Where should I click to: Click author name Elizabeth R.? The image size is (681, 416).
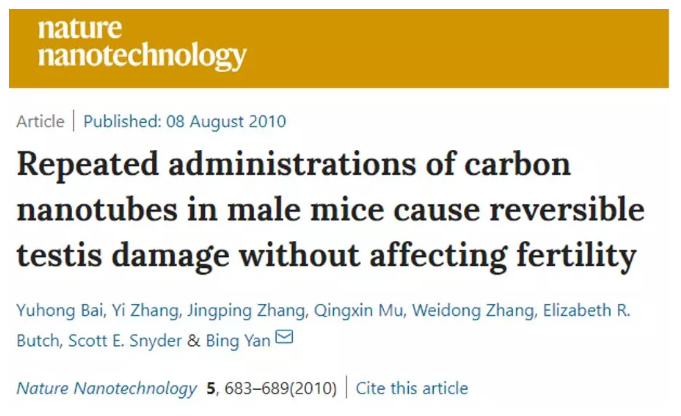click(586, 310)
